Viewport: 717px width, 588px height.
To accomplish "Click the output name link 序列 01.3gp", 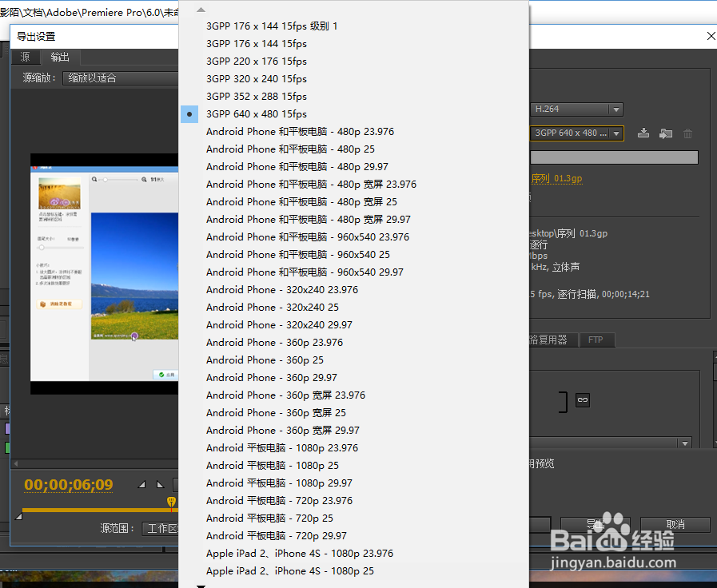I will click(556, 178).
